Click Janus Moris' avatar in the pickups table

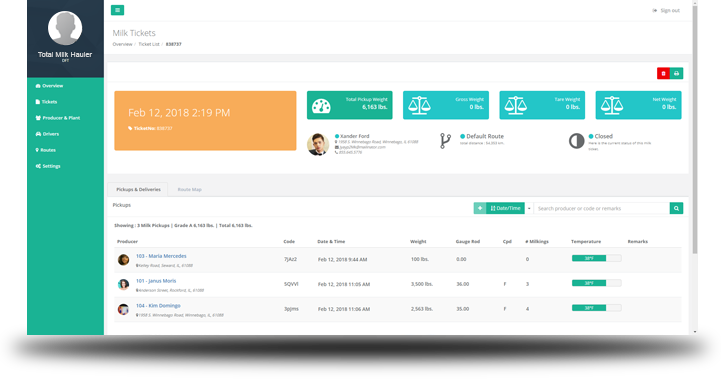(123, 285)
